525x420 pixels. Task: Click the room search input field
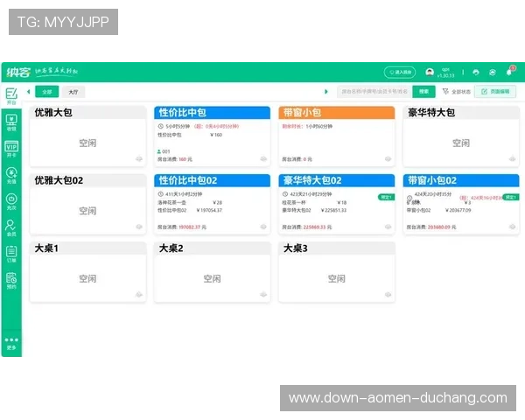coord(374,91)
